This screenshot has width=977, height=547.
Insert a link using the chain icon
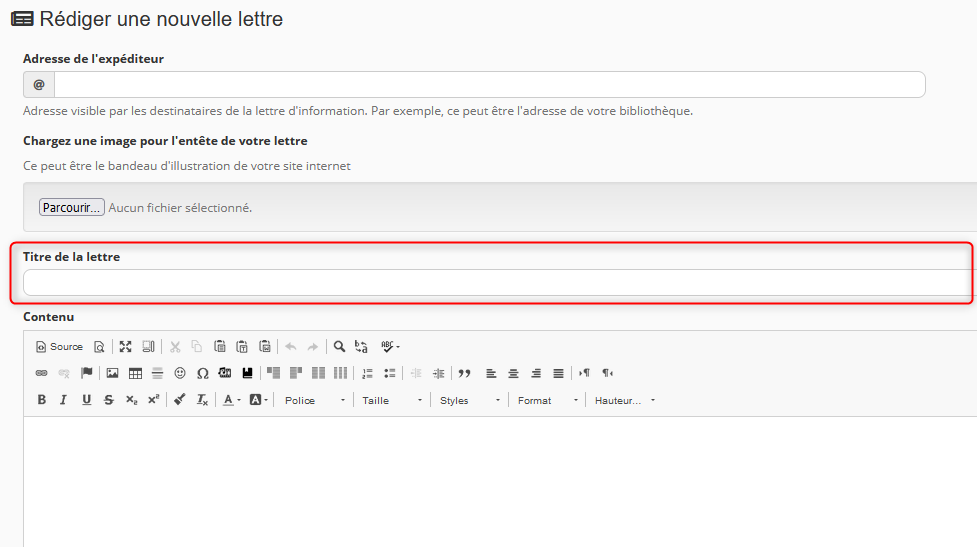tap(42, 373)
